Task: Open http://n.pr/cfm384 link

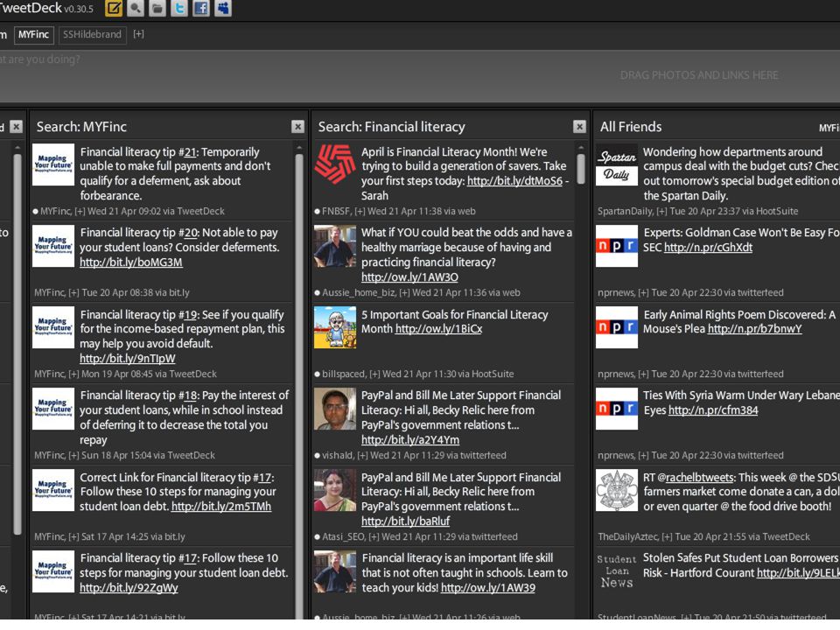Action: [713, 410]
